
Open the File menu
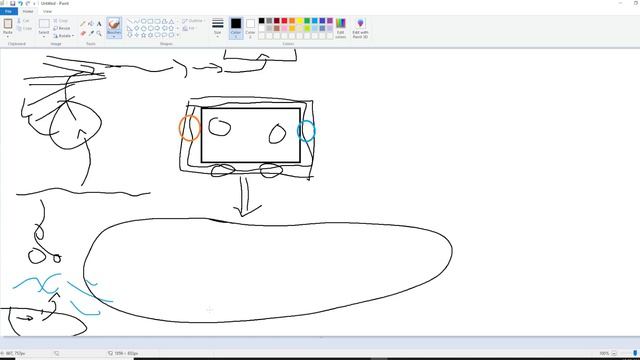tap(9, 11)
